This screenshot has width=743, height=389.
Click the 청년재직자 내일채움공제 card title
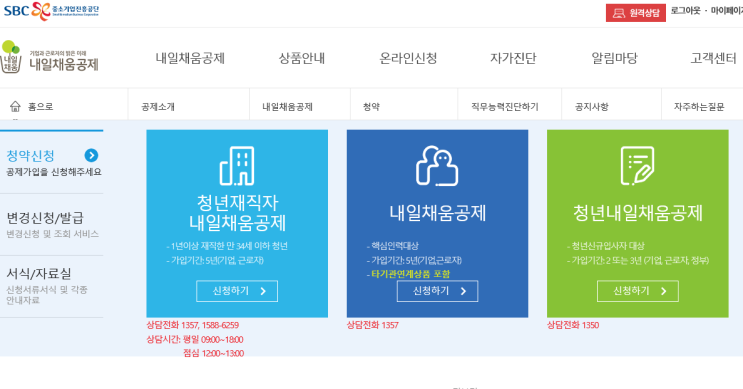237,213
